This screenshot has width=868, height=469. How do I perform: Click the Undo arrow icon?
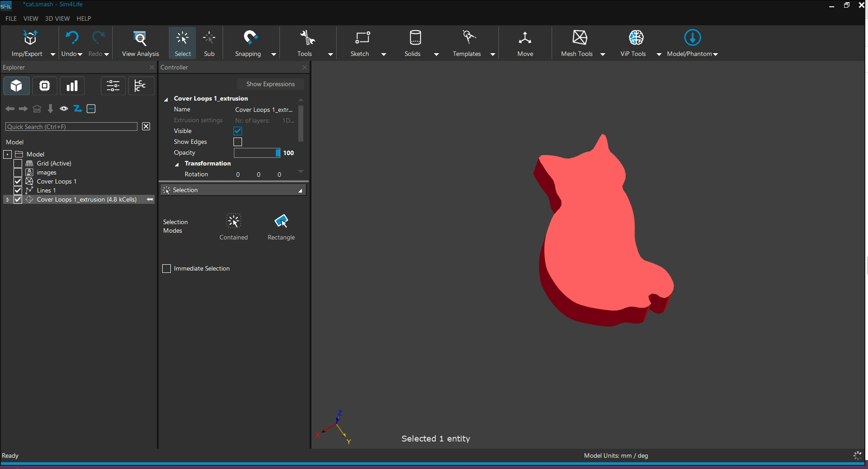point(72,38)
